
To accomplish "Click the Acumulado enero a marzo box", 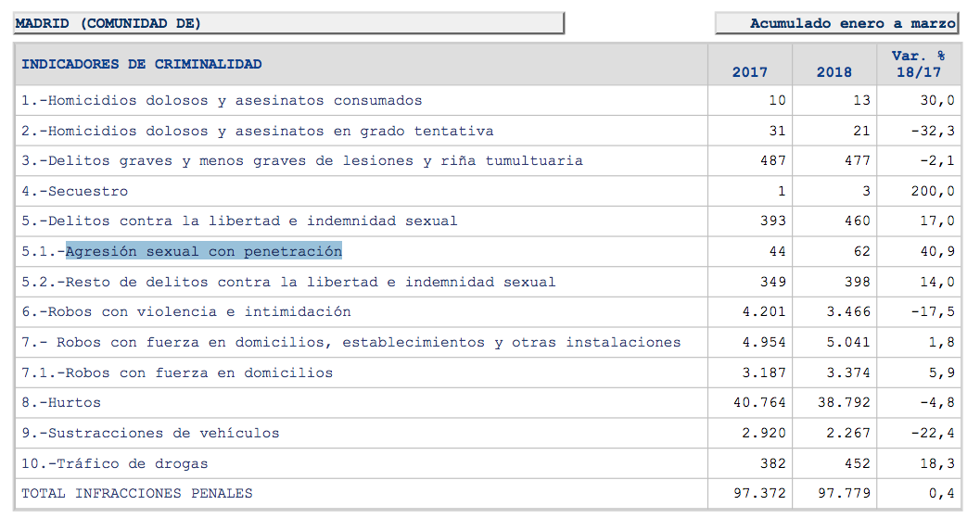I will tap(836, 23).
